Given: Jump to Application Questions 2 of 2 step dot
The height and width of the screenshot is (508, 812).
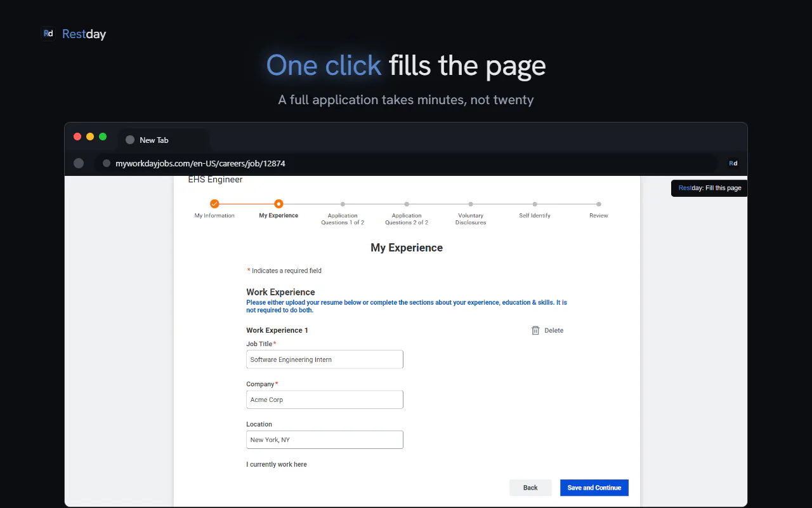Looking at the screenshot, I should [x=407, y=204].
